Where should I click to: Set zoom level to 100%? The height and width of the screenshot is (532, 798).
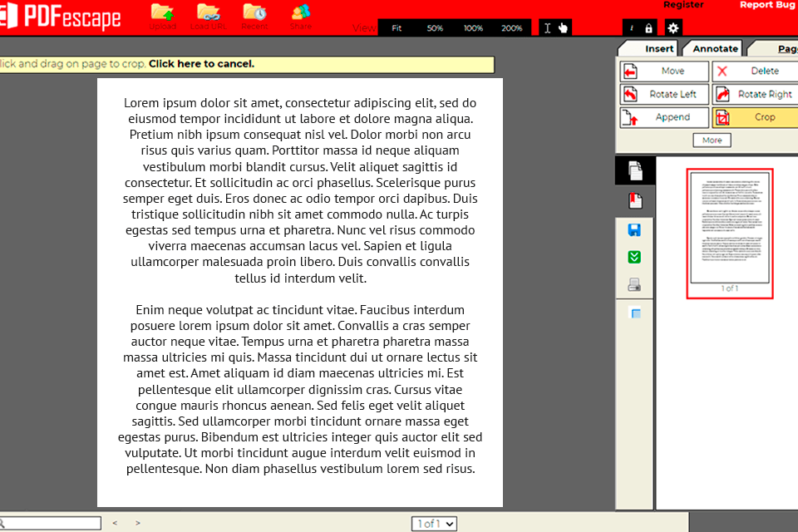[x=473, y=28]
